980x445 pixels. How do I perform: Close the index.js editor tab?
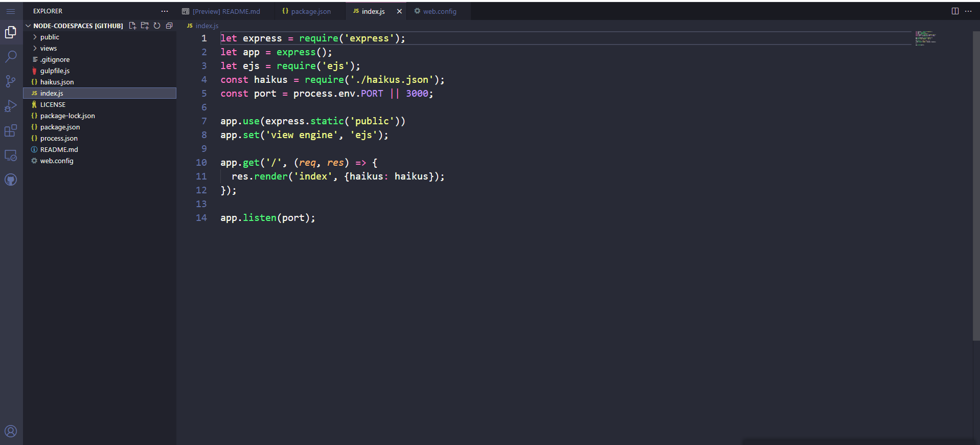[399, 11]
